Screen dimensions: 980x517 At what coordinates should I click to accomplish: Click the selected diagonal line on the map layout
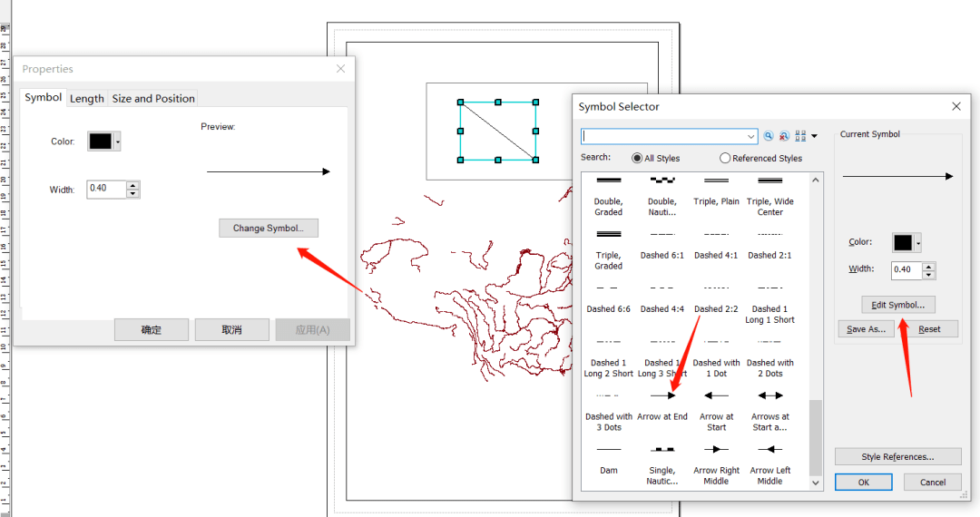click(x=498, y=132)
